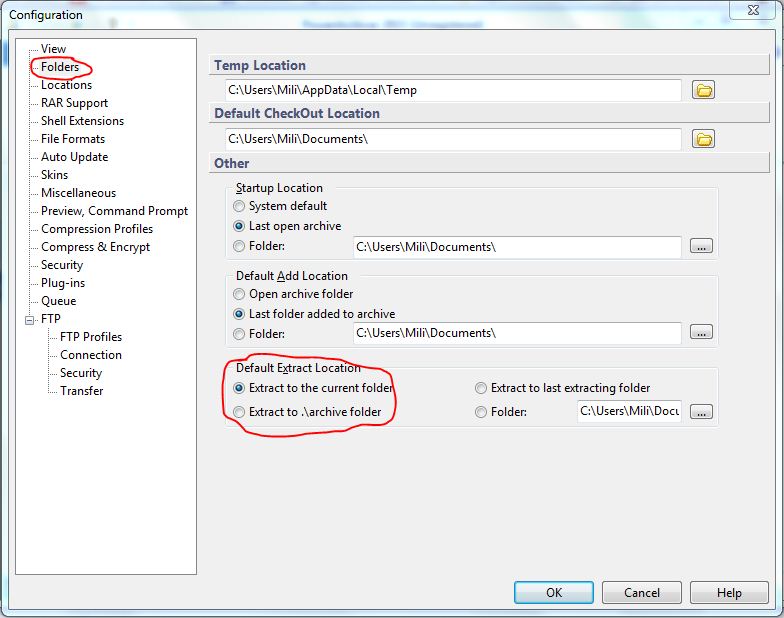
Task: Confirm settings with OK button
Action: (554, 592)
